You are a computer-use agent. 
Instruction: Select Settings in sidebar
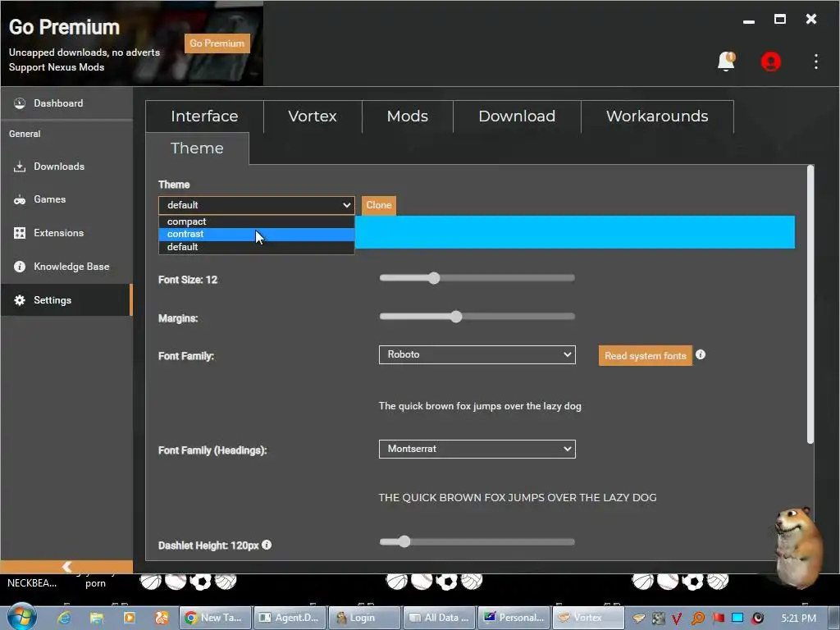coord(66,300)
